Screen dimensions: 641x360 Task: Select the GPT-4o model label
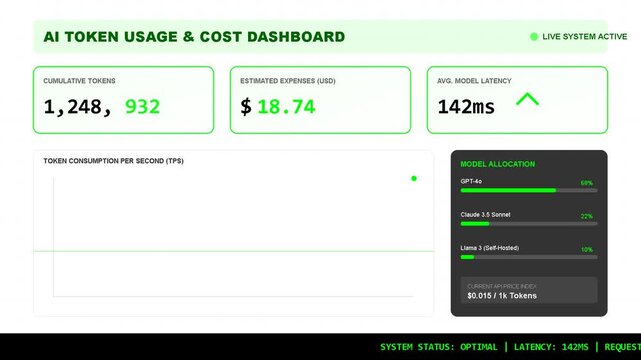pos(471,181)
